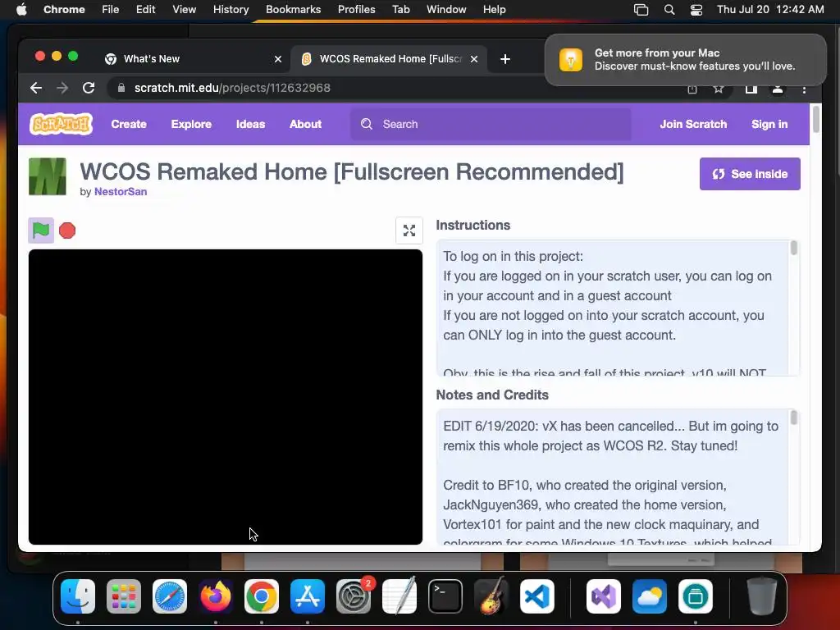Click the search magnifier icon in Scratch bar
Viewport: 840px width, 630px height.
coord(367,124)
